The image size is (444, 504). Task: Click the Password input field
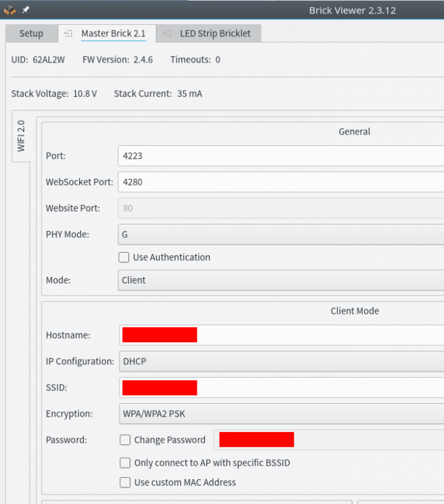(329, 440)
